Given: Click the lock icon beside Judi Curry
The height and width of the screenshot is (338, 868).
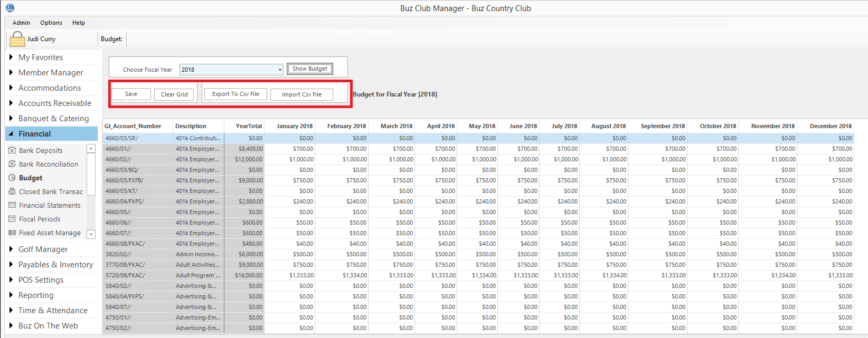Looking at the screenshot, I should 17,40.
